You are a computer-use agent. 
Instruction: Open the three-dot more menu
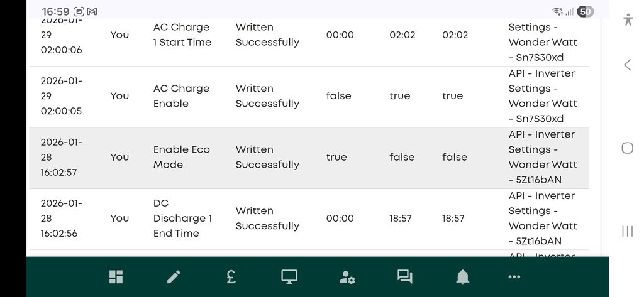coord(514,277)
